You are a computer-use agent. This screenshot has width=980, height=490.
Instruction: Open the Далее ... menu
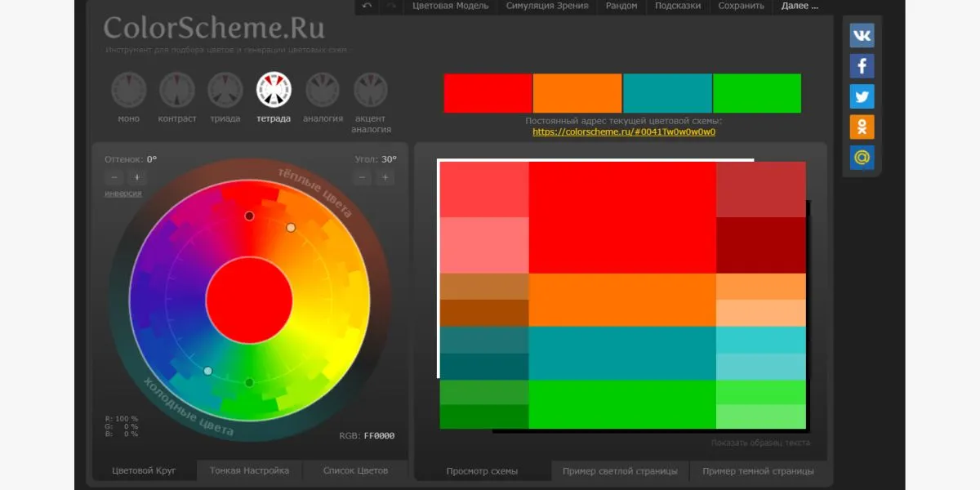800,6
